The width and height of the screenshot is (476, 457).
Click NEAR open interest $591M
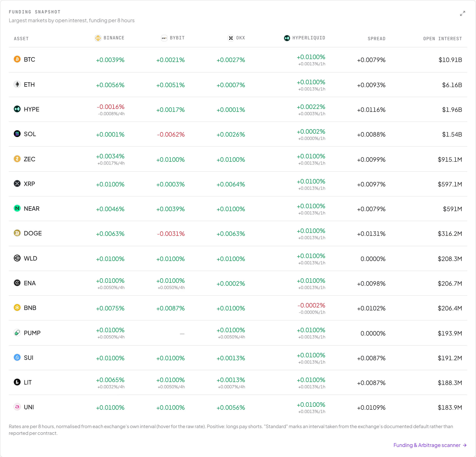point(453,209)
